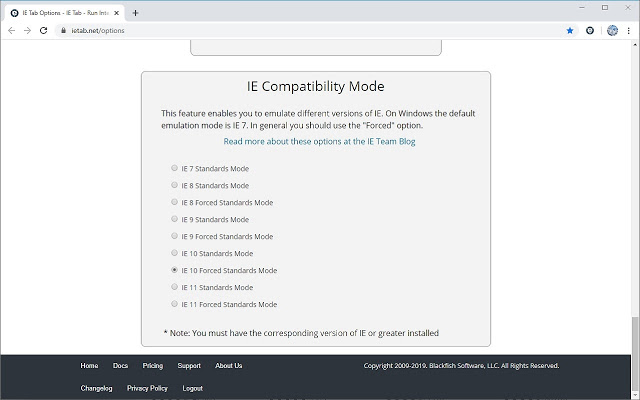Switch to the IE Tab Options tab
The image size is (640, 400).
(x=64, y=13)
